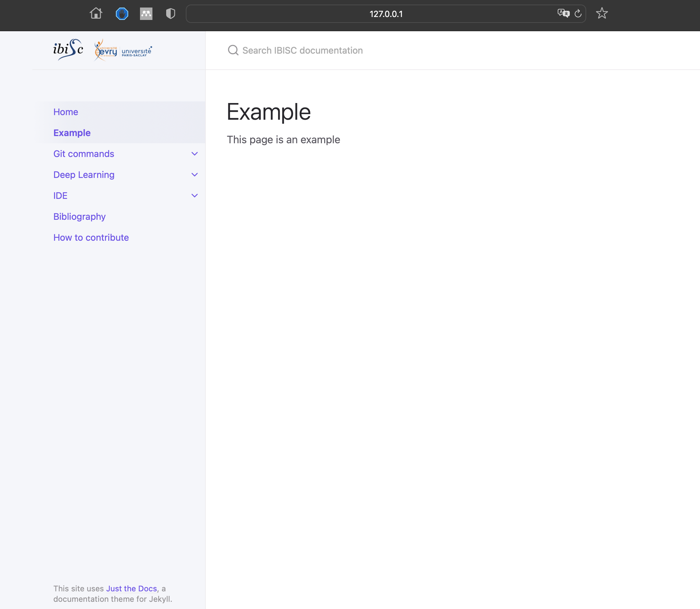
Task: Click the search magnifier icon
Action: click(x=233, y=50)
